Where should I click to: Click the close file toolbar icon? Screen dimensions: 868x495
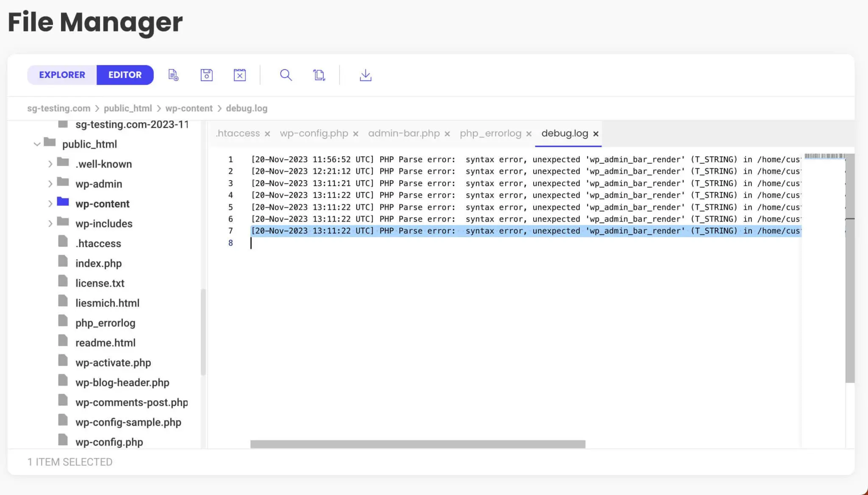click(x=239, y=75)
